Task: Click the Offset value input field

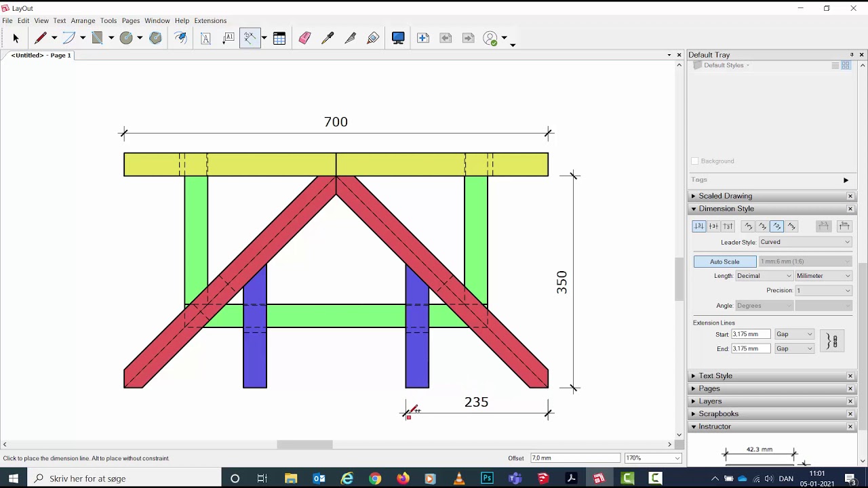Action: (x=574, y=458)
